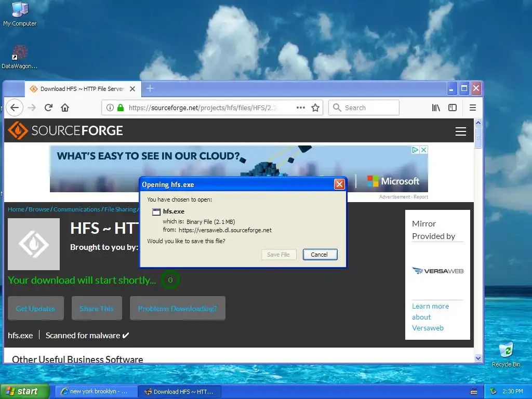The image size is (532, 399).
Task: Click the HFS project placeholder logo
Action: (34, 244)
